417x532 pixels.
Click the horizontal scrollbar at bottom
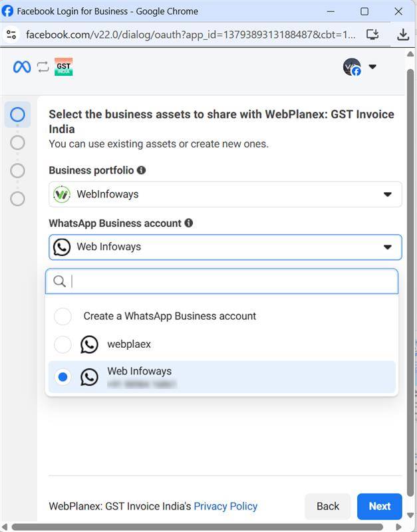[x=200, y=527]
